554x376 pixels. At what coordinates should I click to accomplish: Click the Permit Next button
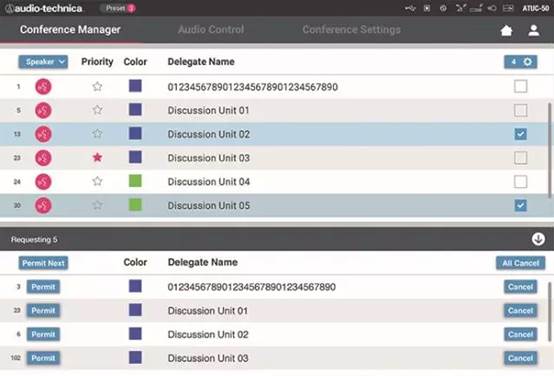[43, 263]
